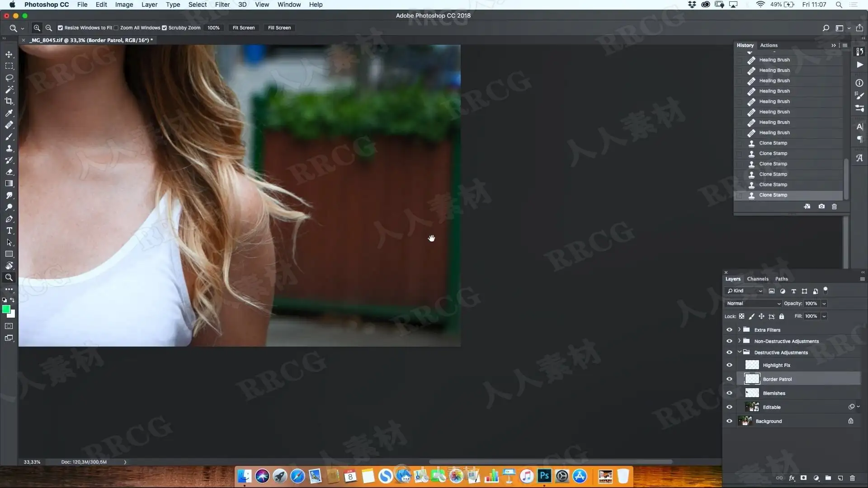Expand the Extra Filters group
This screenshot has width=868, height=488.
740,329
